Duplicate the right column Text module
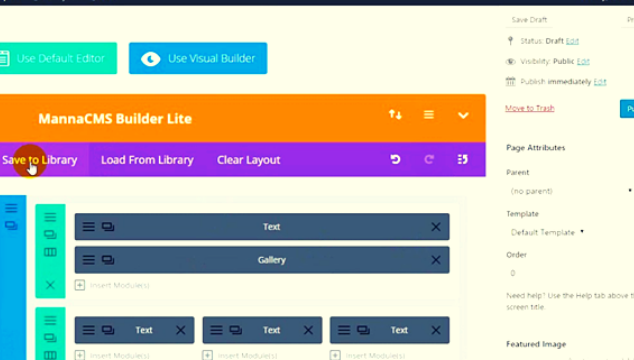 coord(363,330)
